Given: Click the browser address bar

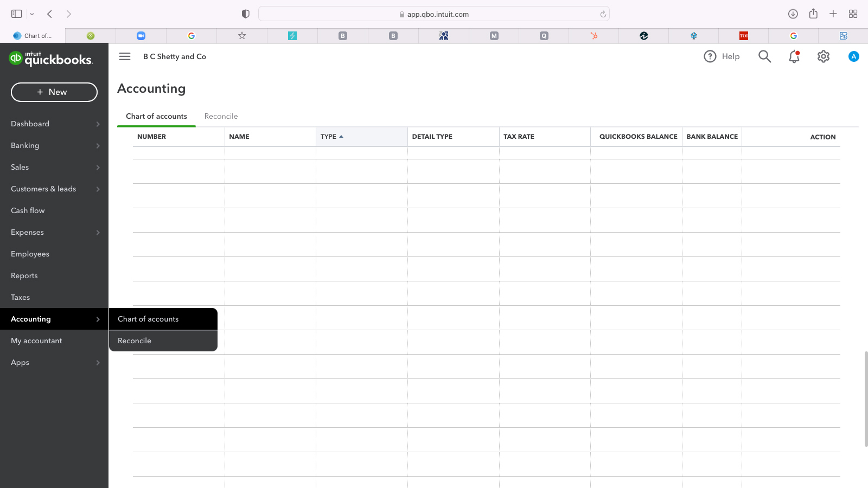Looking at the screenshot, I should tap(434, 14).
